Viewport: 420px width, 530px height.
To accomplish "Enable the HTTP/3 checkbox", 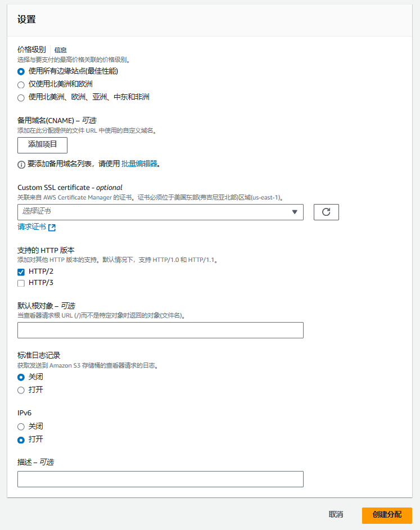I will point(21,283).
